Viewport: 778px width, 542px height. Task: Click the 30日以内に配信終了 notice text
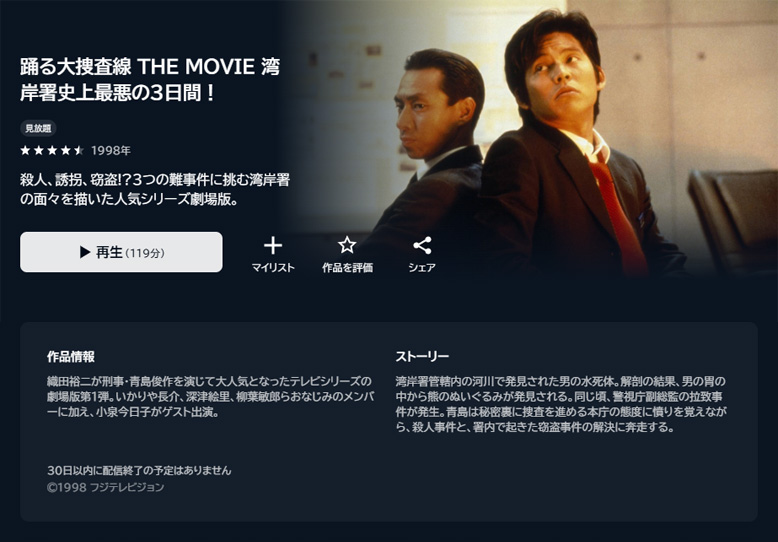pyautogui.click(x=139, y=470)
